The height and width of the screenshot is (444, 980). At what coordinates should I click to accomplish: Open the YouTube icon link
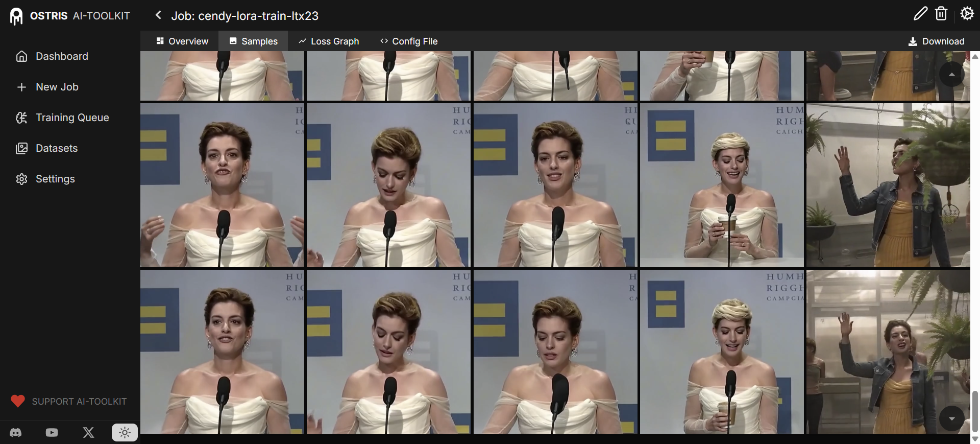tap(52, 433)
